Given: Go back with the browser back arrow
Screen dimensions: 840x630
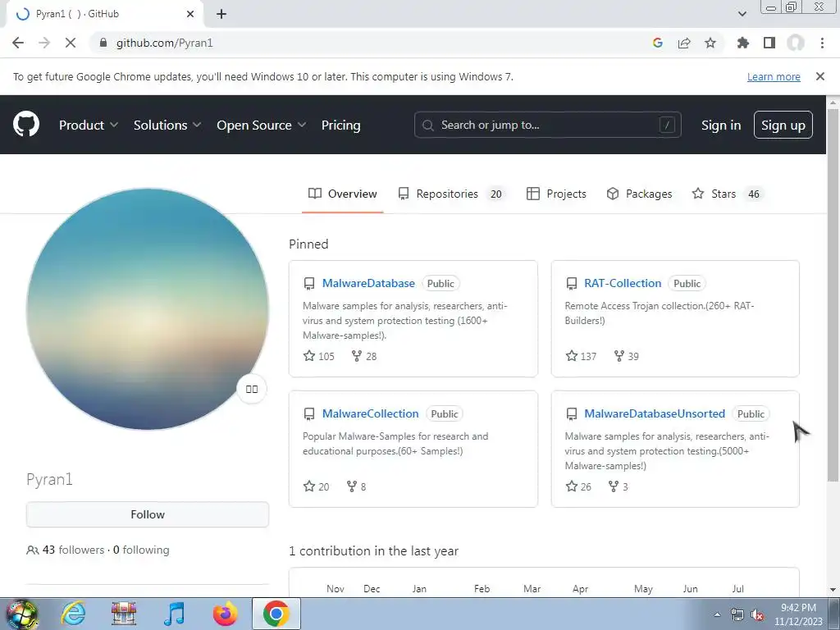Looking at the screenshot, I should [18, 43].
